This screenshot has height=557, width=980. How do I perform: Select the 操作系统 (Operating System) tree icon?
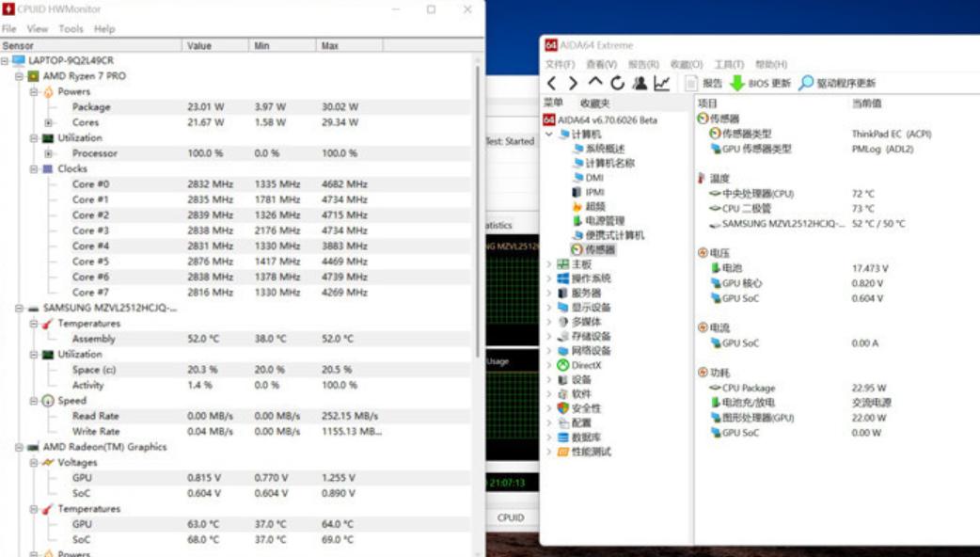click(564, 277)
